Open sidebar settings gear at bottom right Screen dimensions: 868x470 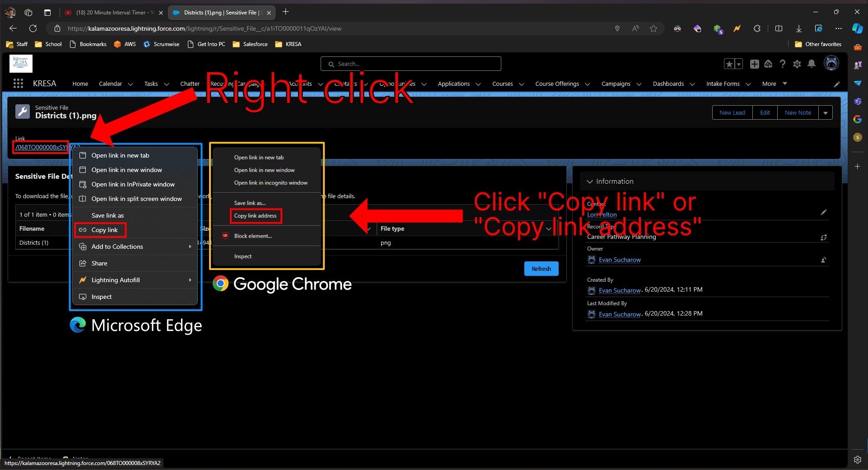click(858, 460)
